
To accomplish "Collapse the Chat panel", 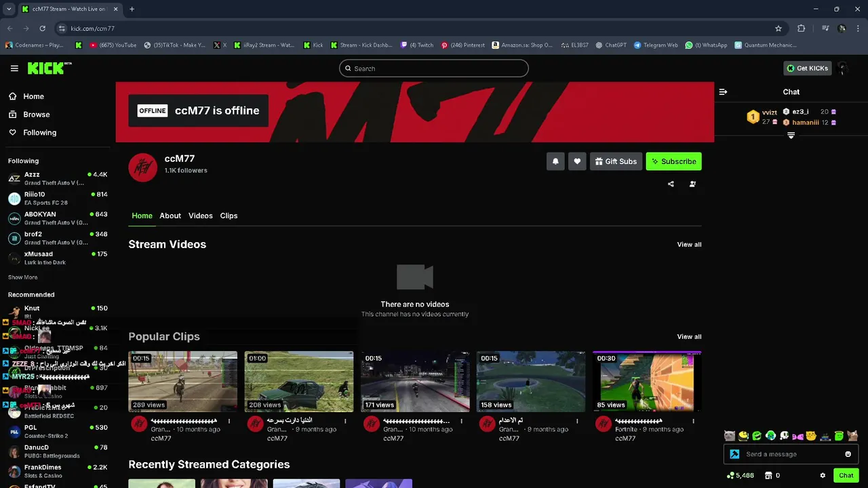I will point(723,91).
